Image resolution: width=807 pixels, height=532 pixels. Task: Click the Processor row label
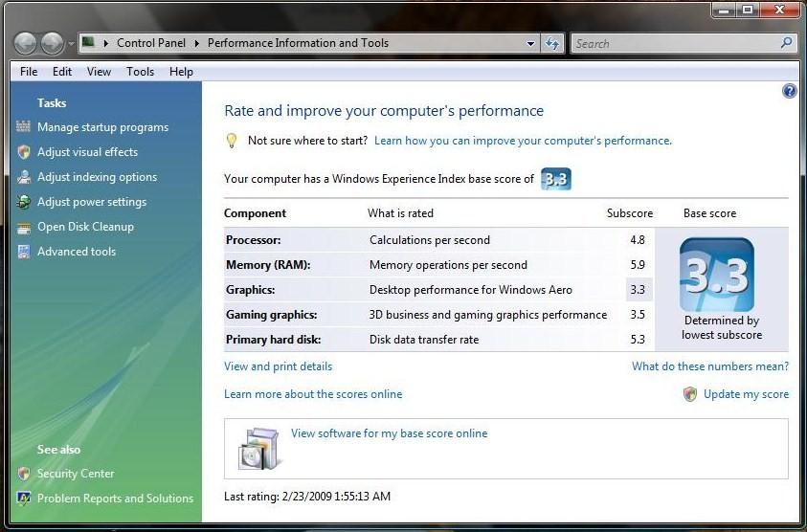(254, 240)
